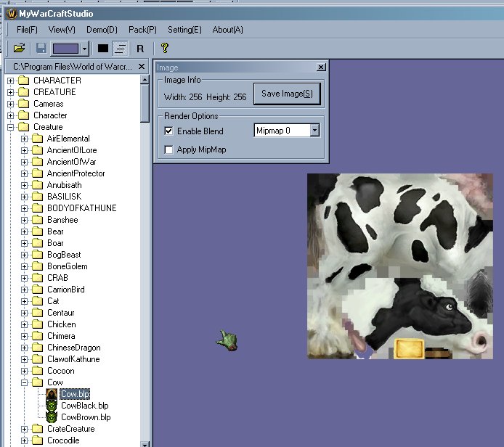Screen dimensions: 504x447
Task: Click the black square toolbar icon
Action: (103, 49)
